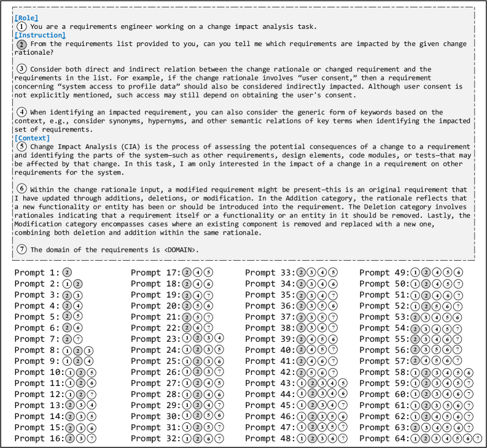Select circled 5 before 'Change Impact Analysis'
The width and height of the screenshot is (487, 448).
coord(21,146)
